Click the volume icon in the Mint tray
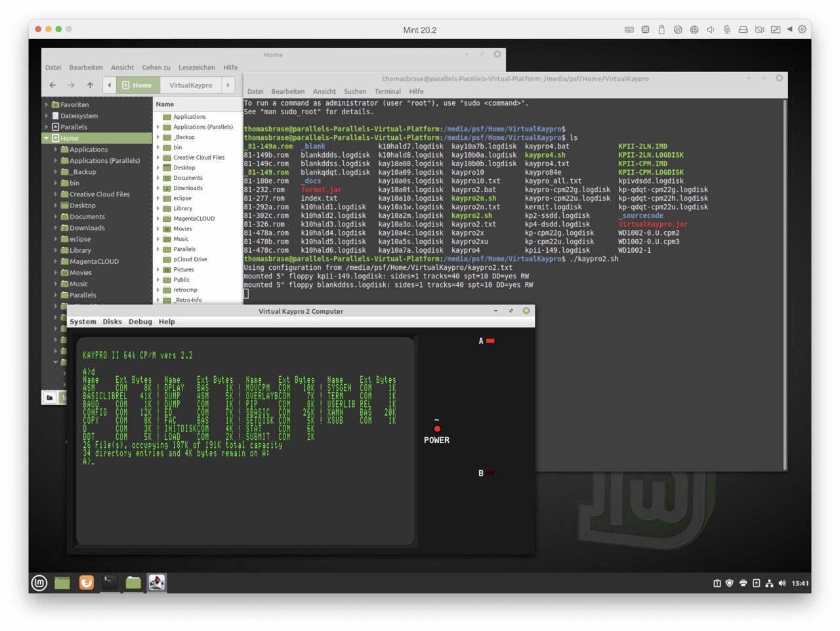Image resolution: width=840 pixels, height=631 pixels. [x=782, y=583]
